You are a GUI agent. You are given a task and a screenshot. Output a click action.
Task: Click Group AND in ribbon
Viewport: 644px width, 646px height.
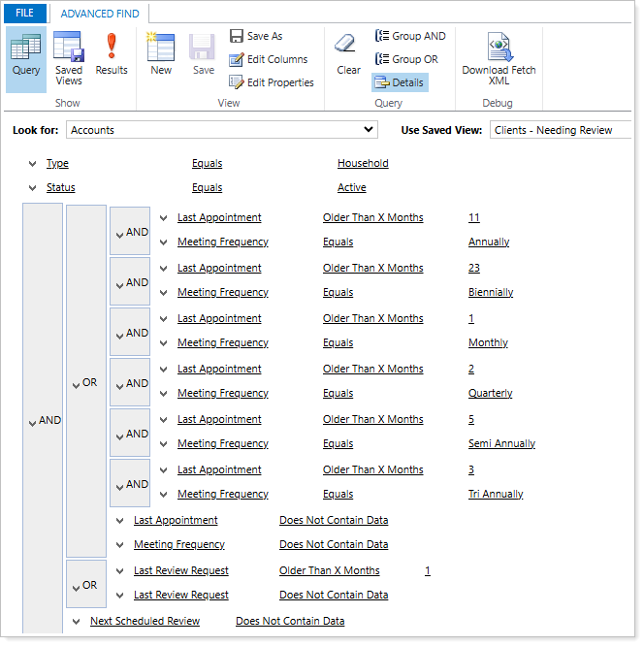tap(410, 36)
